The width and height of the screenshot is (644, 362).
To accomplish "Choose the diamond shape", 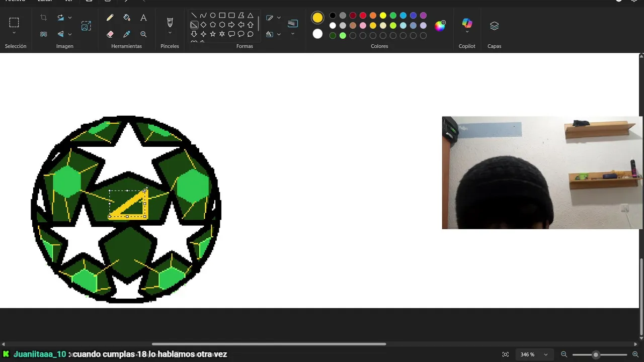I will 203,25.
